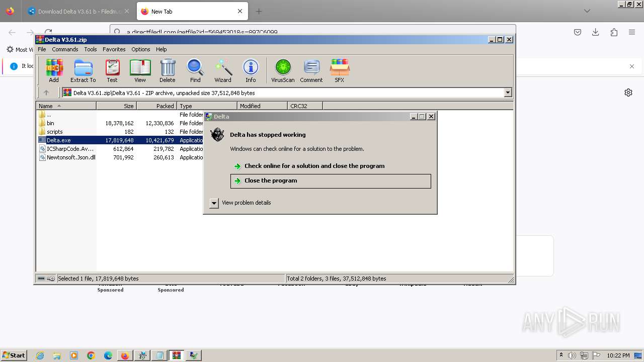Open a new Firefox tab with plus
Screen dimensions: 644x362
(259, 11)
